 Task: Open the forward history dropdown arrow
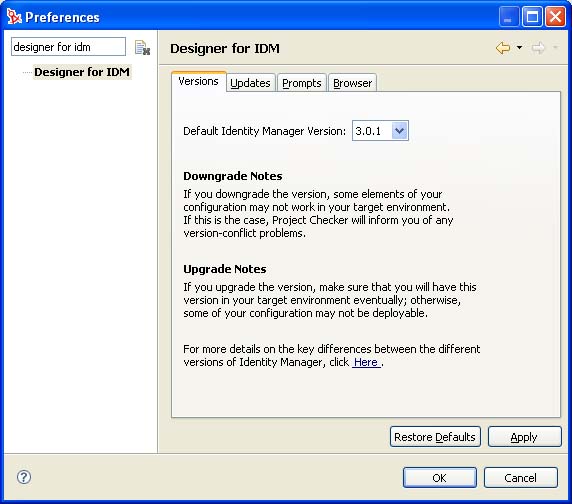coord(555,47)
